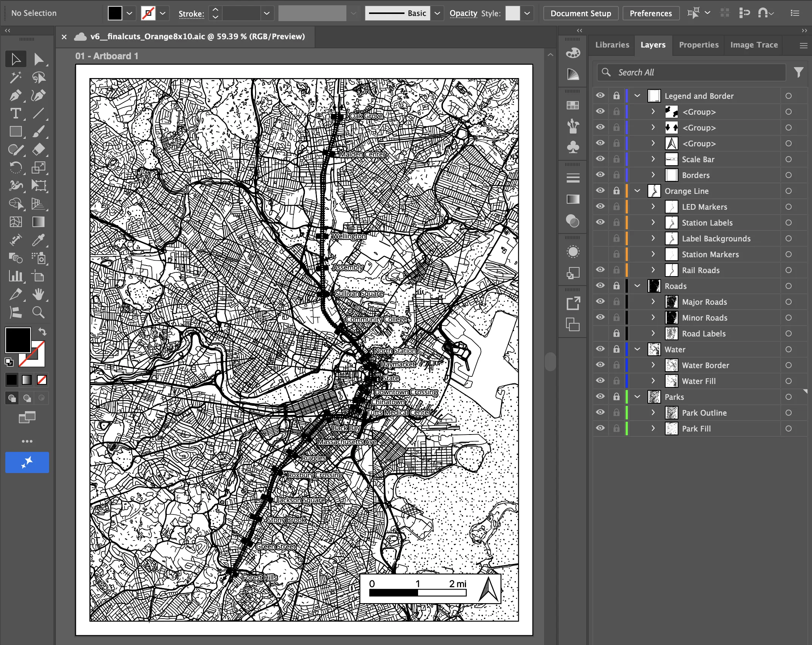
Task: Open the graphic Style dropdown arrow
Action: pyautogui.click(x=527, y=13)
